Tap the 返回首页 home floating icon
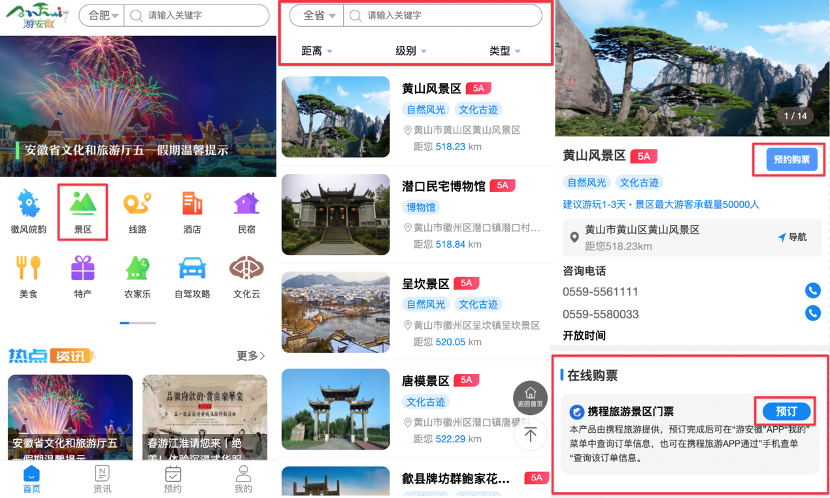The image size is (830, 498). point(530,397)
